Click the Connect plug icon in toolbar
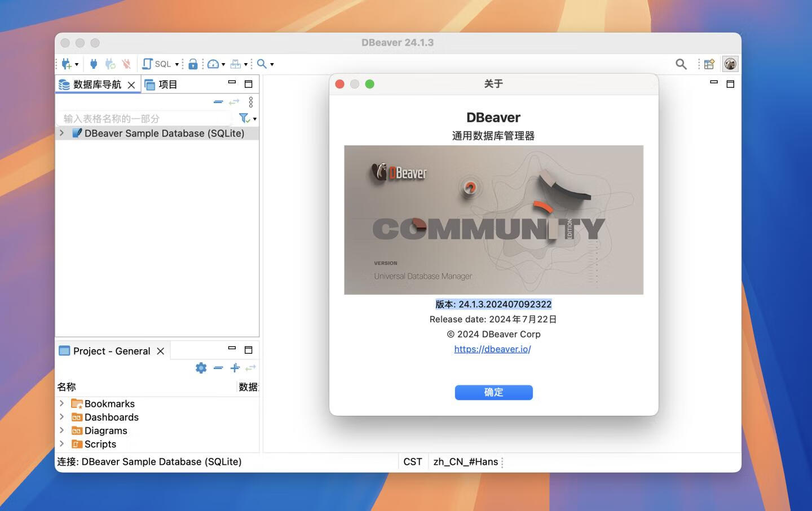The width and height of the screenshot is (812, 511). click(x=94, y=64)
